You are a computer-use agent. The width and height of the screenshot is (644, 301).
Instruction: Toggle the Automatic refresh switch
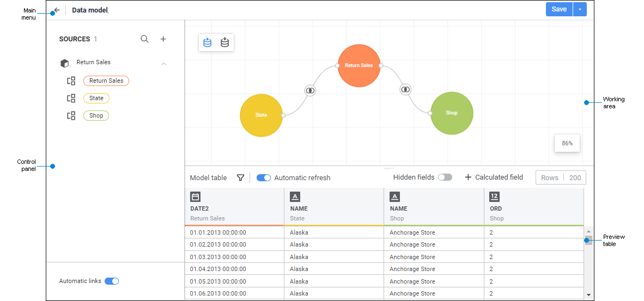pos(264,177)
